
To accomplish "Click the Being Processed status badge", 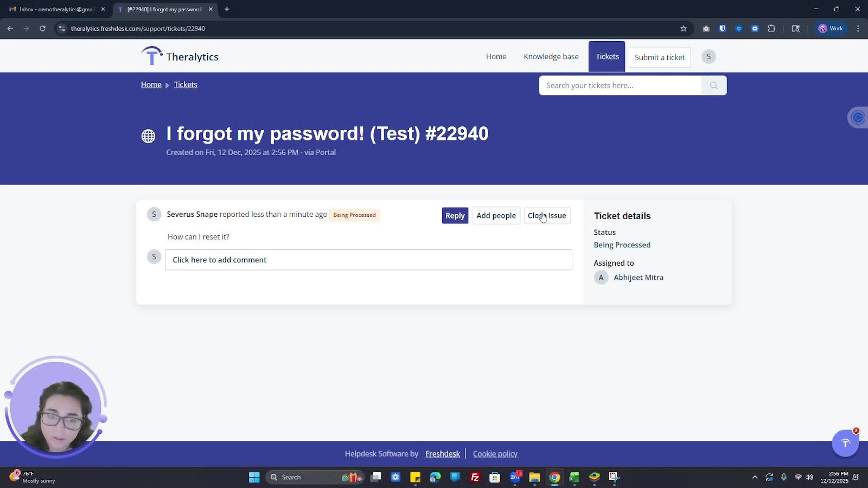I will (354, 215).
